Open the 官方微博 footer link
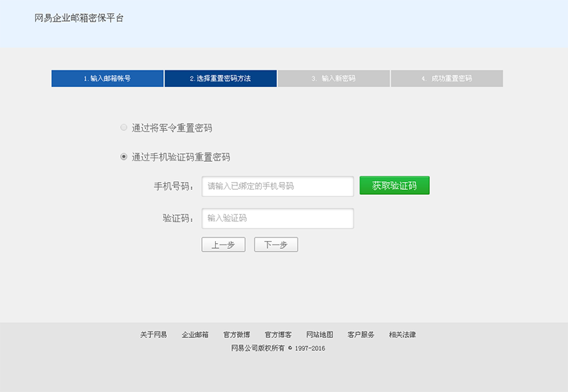The image size is (568, 392). [237, 334]
